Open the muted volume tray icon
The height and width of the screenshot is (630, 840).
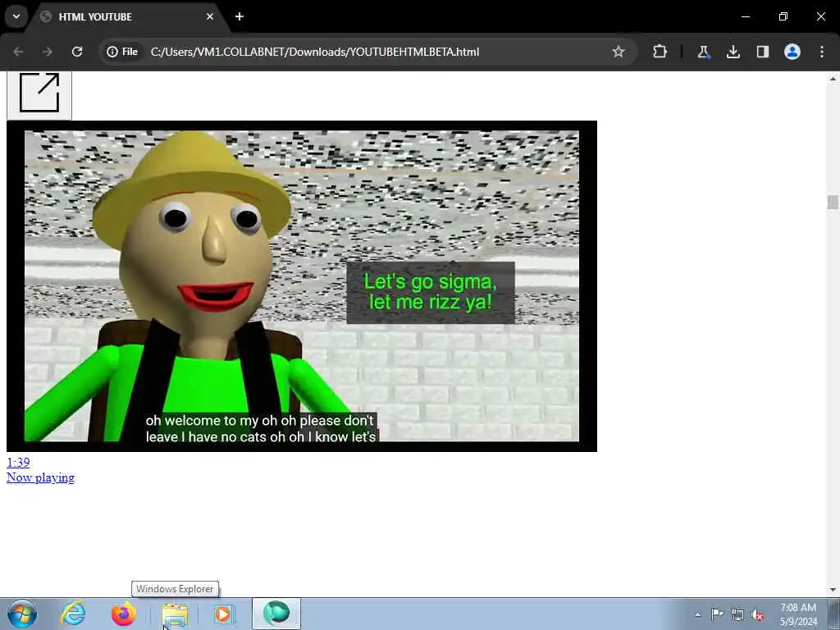coord(757,615)
